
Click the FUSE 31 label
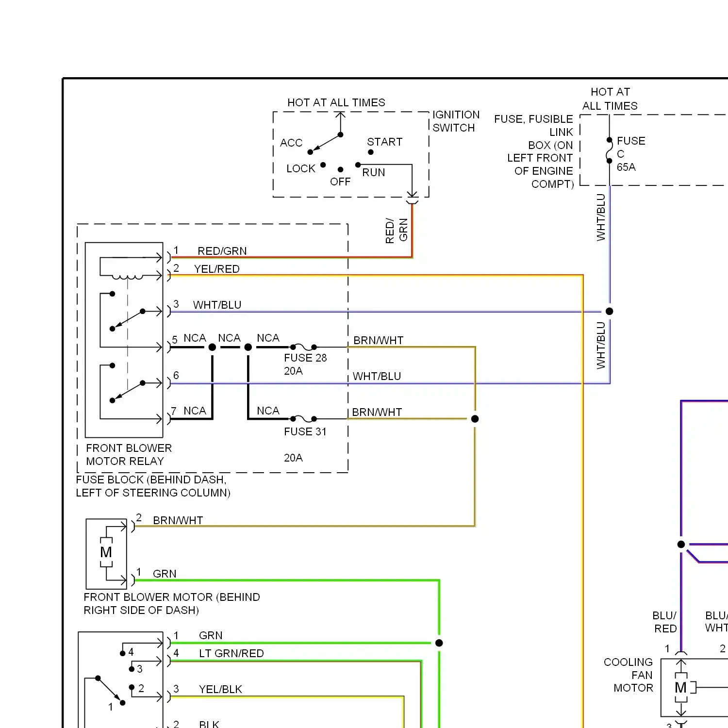pyautogui.click(x=305, y=431)
